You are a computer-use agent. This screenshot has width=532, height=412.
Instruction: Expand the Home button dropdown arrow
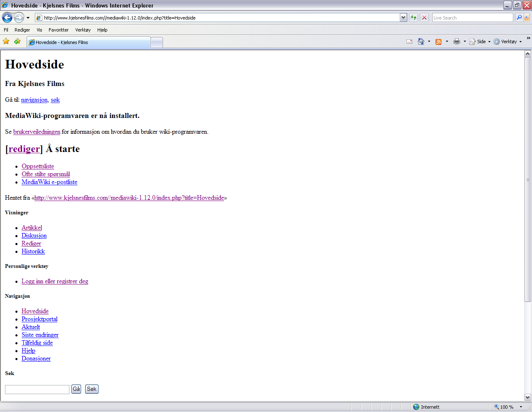click(x=429, y=42)
